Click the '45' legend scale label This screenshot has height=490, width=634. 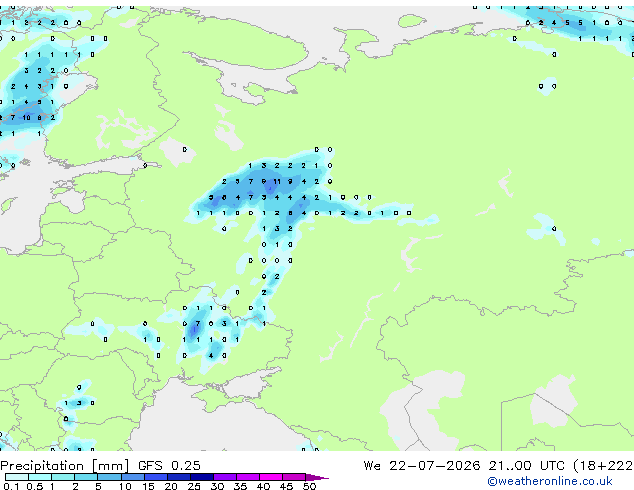[286, 486]
